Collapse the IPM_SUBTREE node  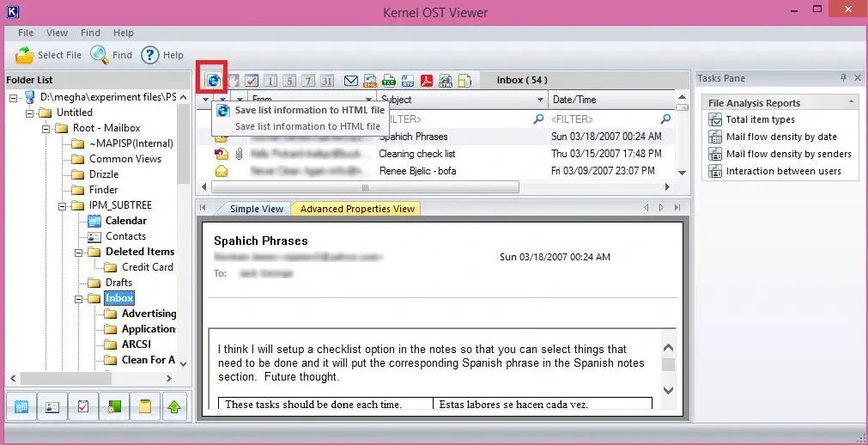[x=64, y=205]
